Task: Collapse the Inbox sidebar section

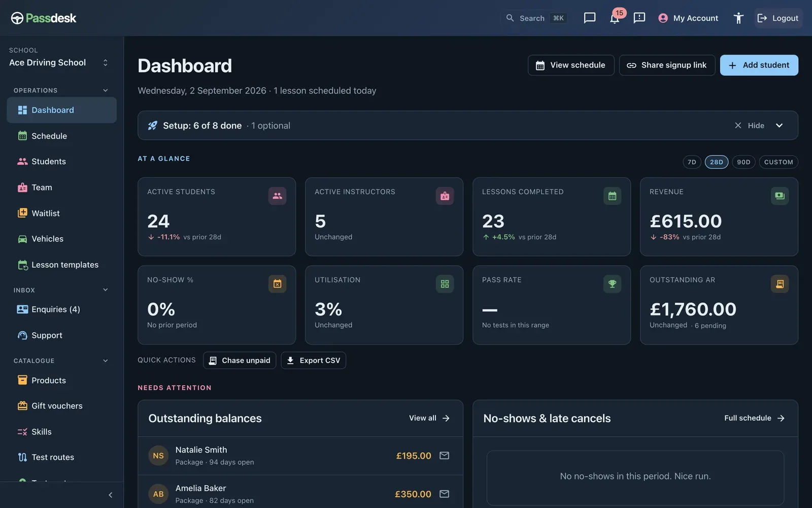Action: click(x=106, y=290)
